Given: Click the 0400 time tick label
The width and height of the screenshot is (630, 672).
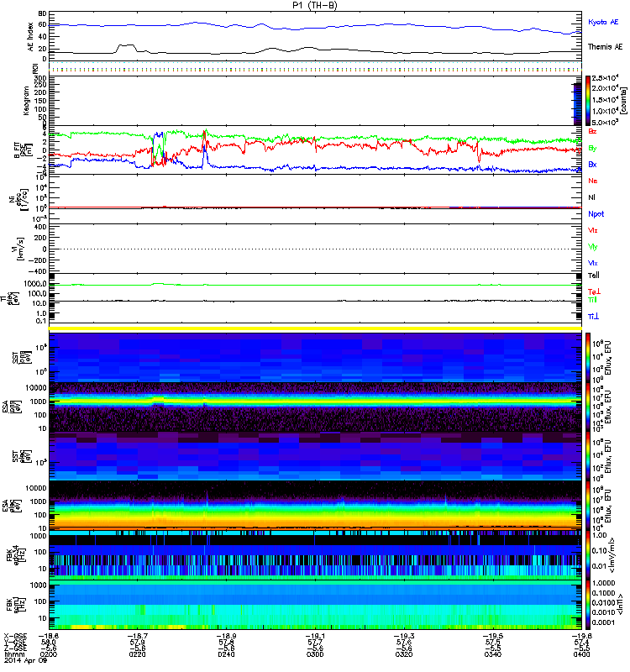Looking at the screenshot, I should tap(581, 654).
